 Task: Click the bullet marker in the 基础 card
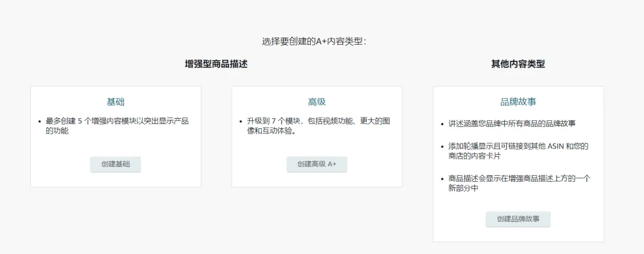[x=39, y=122]
